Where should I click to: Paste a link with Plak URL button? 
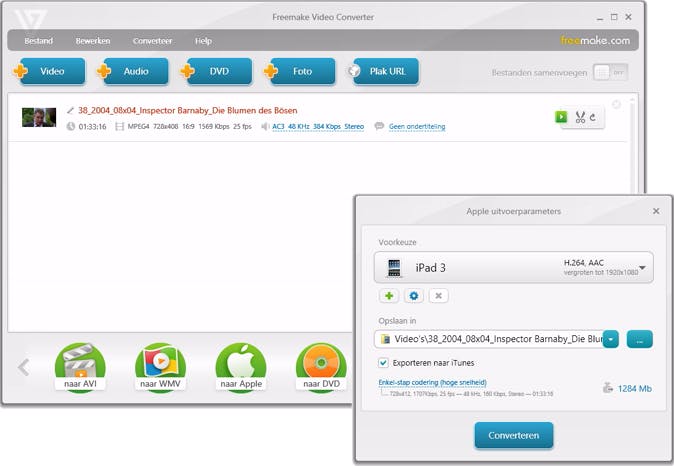coord(386,71)
